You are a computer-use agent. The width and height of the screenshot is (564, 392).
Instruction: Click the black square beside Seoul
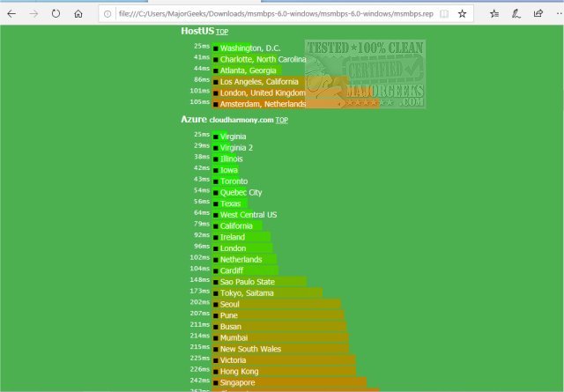[215, 305]
